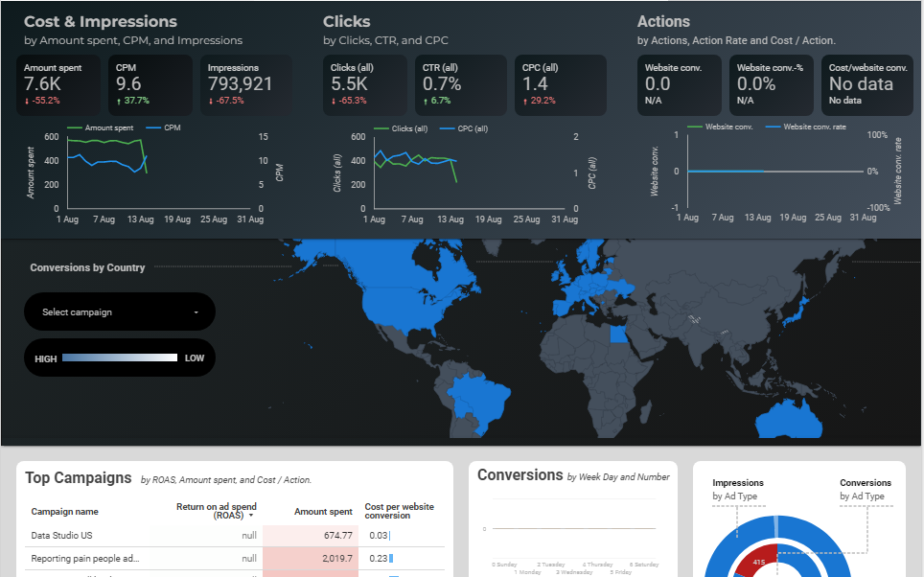The height and width of the screenshot is (577, 924).
Task: Select Australia on the conversions map
Action: [x=789, y=420]
